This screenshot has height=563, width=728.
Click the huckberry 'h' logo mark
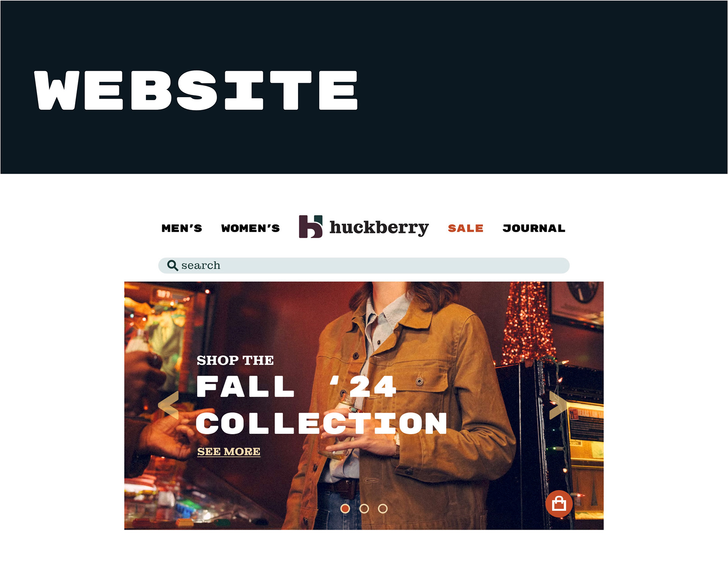pos(311,226)
